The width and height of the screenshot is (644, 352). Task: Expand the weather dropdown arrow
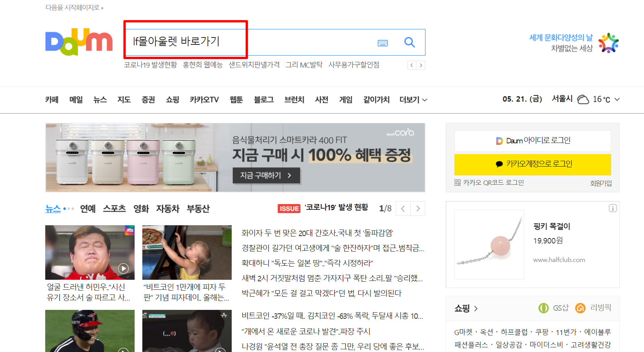[617, 99]
